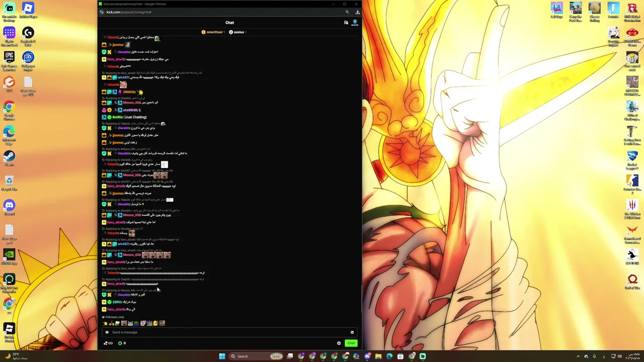
Task: Open the Chrome install/download icon
Action: pyautogui.click(x=357, y=12)
